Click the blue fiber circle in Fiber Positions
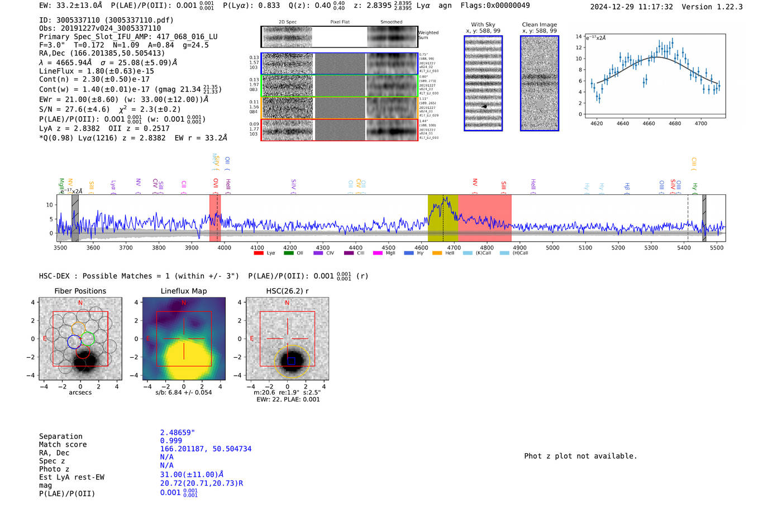 [74, 342]
